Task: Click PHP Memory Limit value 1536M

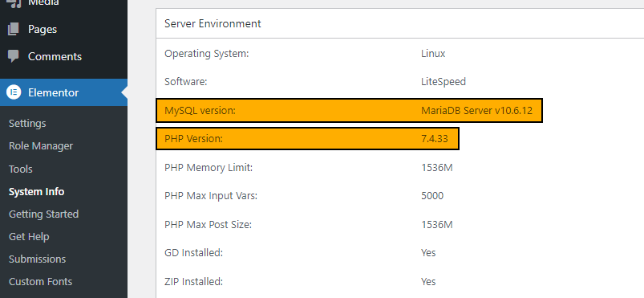Action: 436,168
